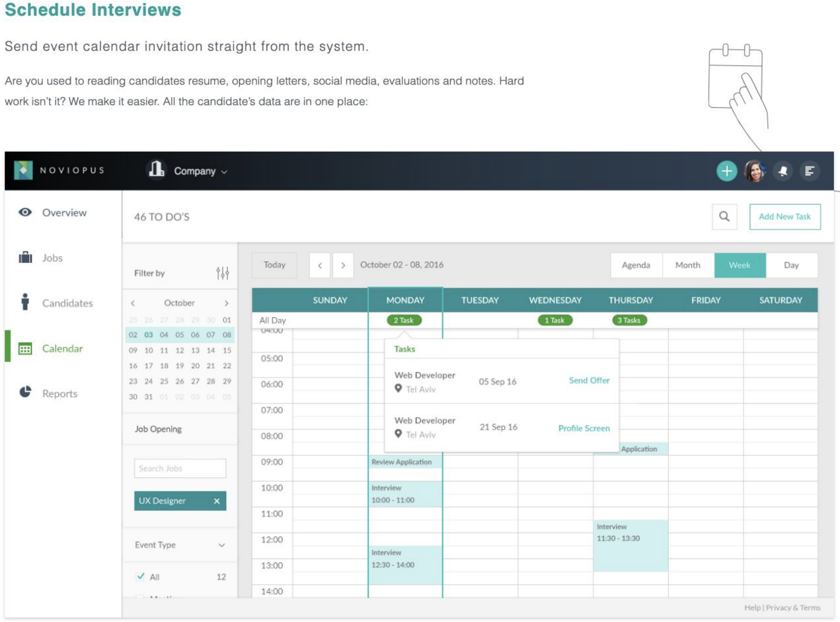Click the Overview eye icon
The height and width of the screenshot is (622, 840).
tap(25, 212)
